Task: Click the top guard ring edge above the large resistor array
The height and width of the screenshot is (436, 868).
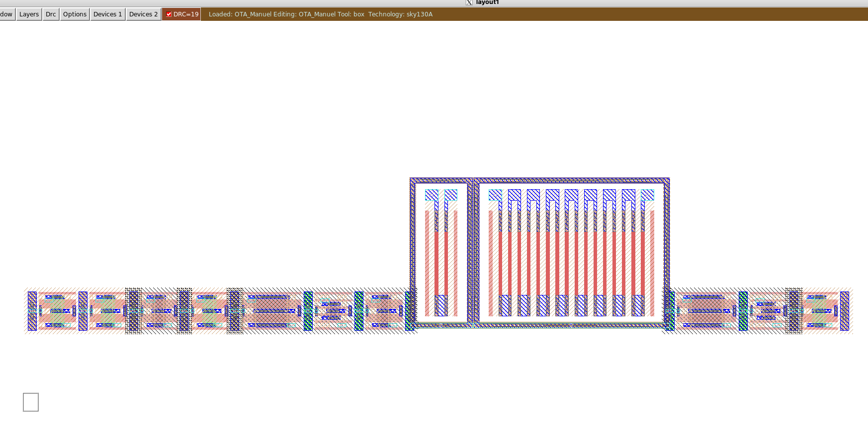Action: click(x=572, y=181)
